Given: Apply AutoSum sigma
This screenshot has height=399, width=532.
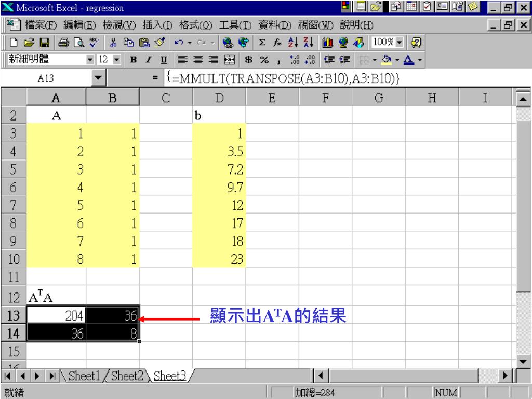Looking at the screenshot, I should click(x=262, y=43).
